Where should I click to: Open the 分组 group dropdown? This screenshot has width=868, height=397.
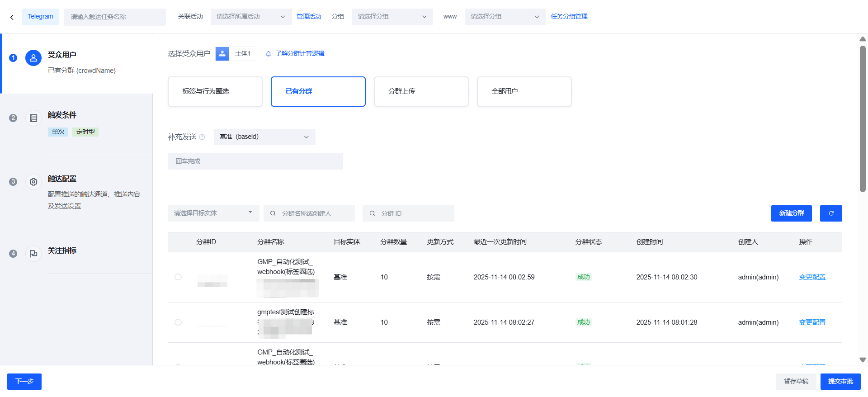[x=392, y=17]
